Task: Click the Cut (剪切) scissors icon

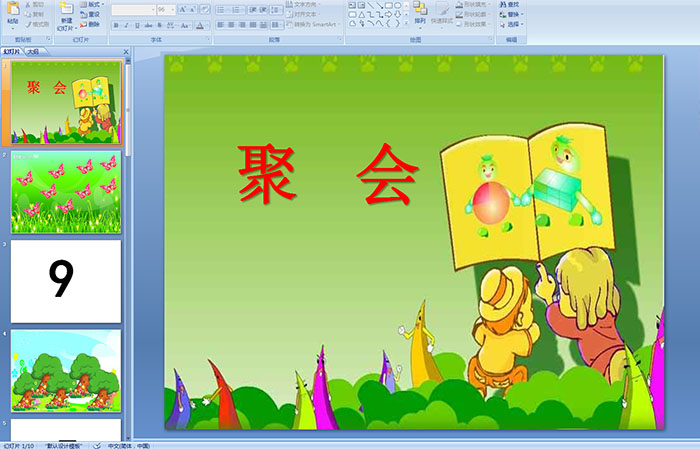Action: (28, 4)
